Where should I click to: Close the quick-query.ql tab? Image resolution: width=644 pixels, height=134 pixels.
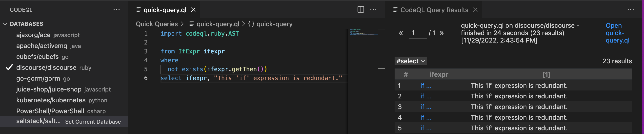193,10
